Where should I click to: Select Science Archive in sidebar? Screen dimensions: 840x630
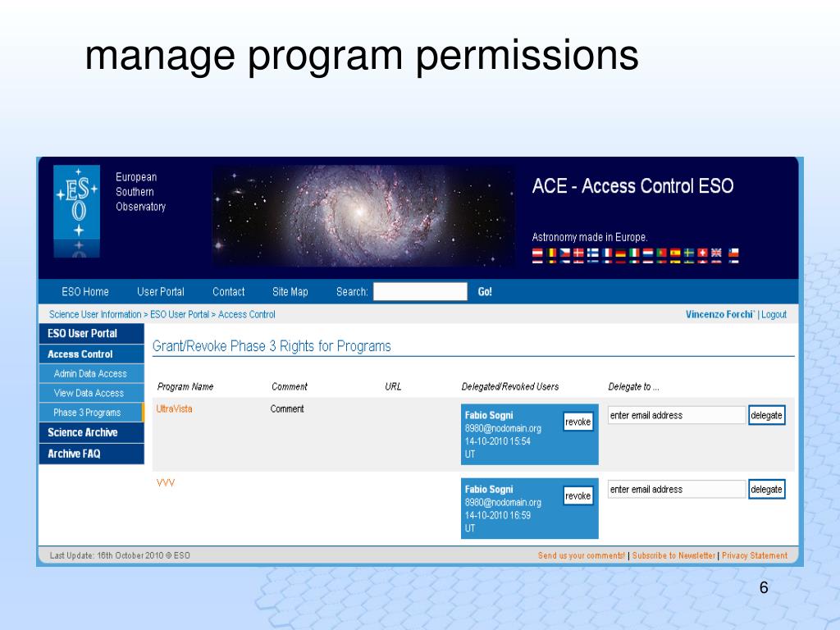[x=92, y=432]
